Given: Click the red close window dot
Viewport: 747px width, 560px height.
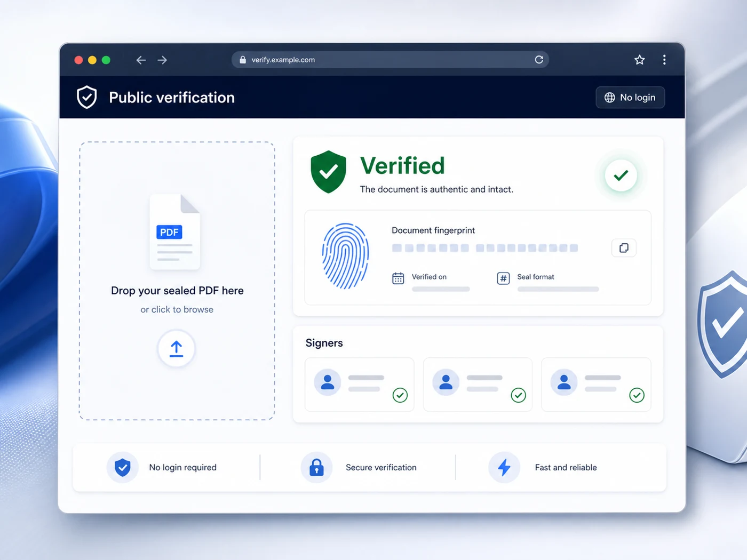Looking at the screenshot, I should 78,60.
